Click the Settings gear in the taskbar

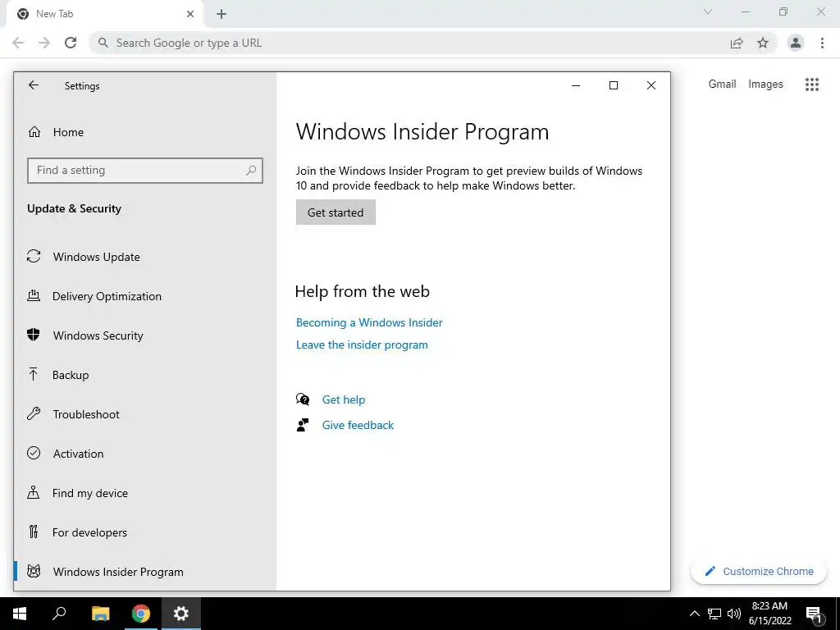(181, 614)
